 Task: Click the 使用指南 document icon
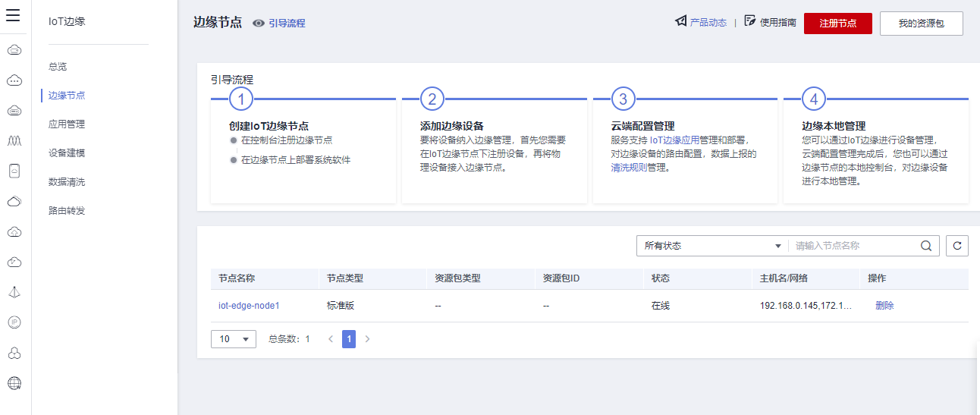pyautogui.click(x=750, y=21)
